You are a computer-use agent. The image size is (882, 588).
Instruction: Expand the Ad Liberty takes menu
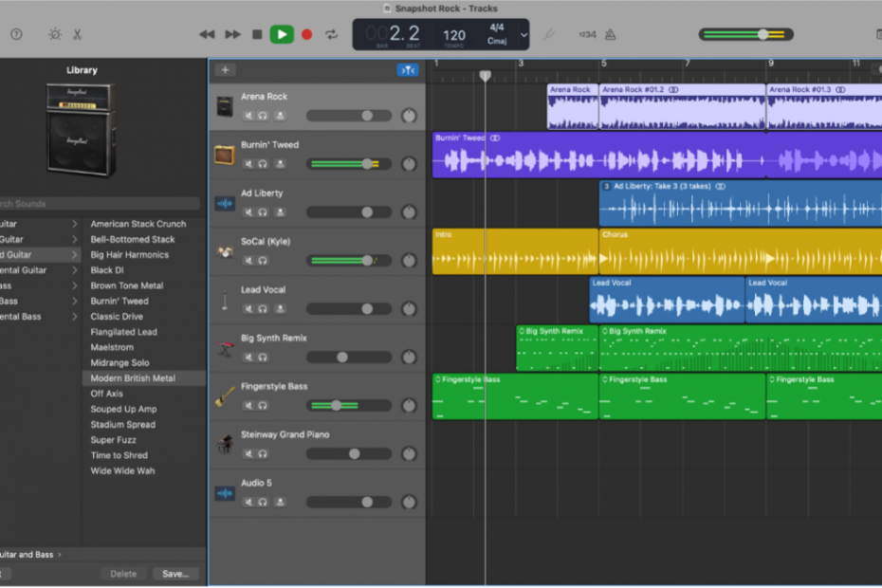[x=607, y=186]
